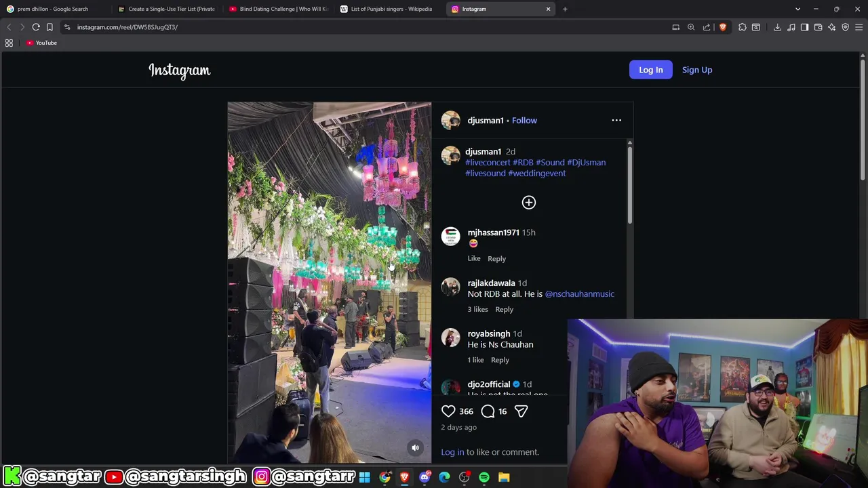868x488 pixels.
Task: Like the reel with the heart icon
Action: point(448,411)
